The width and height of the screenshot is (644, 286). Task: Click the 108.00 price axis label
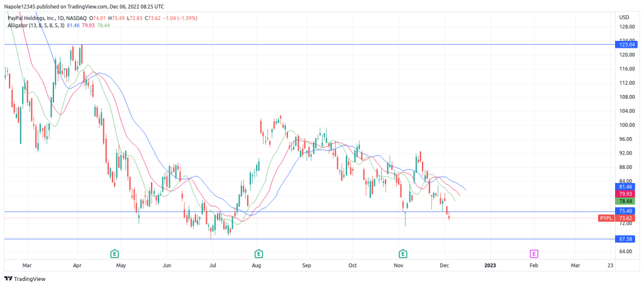click(x=626, y=97)
